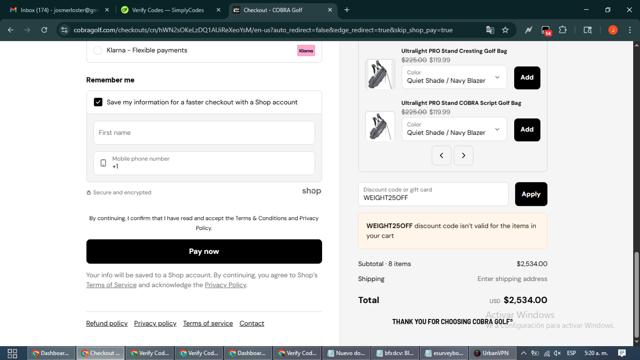Open Color dropdown for COBRA Script Golf Bag

[x=454, y=129]
